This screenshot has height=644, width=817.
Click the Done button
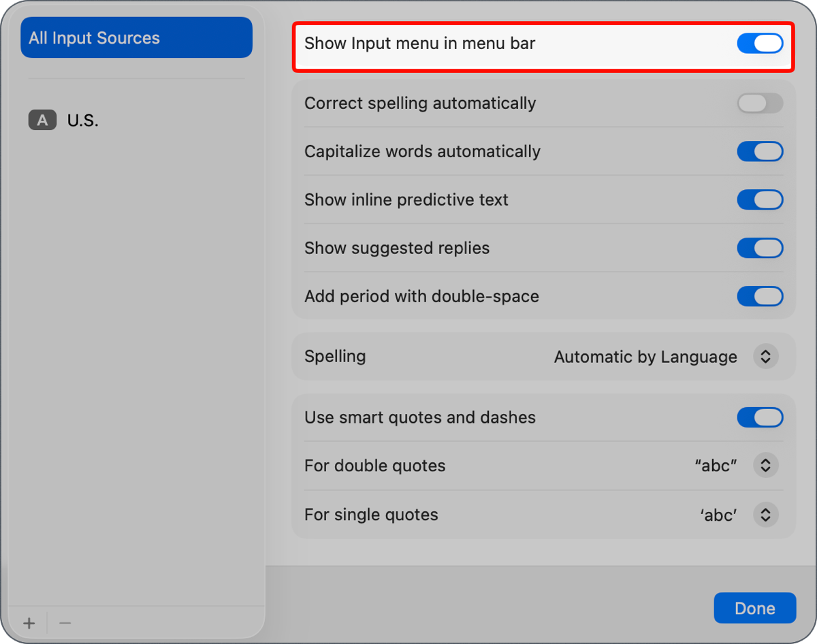[754, 608]
